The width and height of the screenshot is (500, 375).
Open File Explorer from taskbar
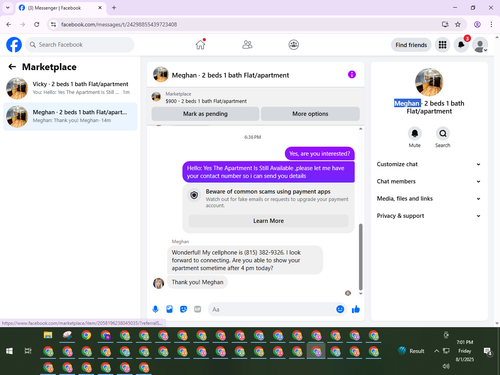pyautogui.click(x=48, y=335)
